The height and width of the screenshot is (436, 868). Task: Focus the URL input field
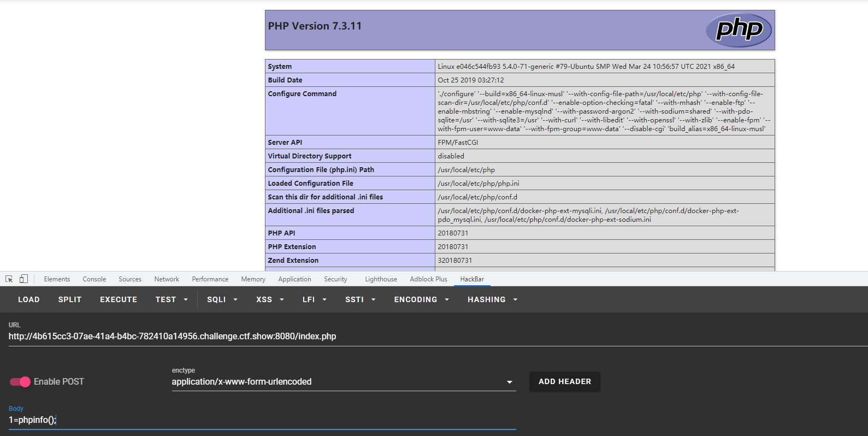pos(438,336)
